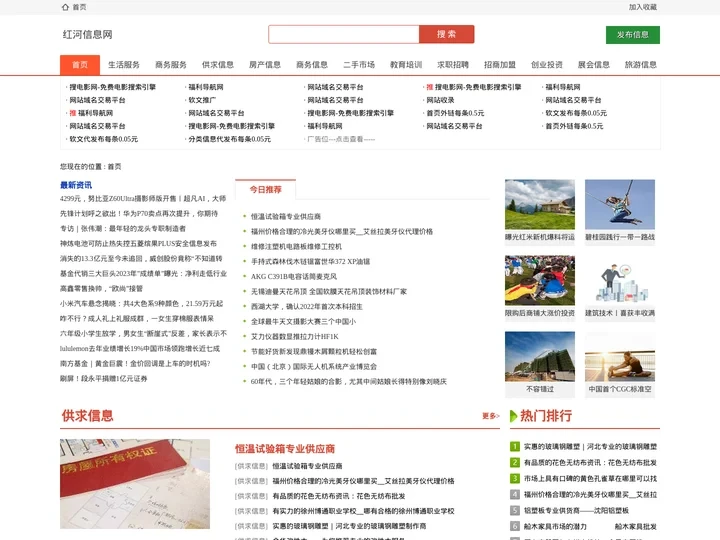Image resolution: width=720 pixels, height=540 pixels.
Task: Open rank 3 item 黄色孔雀草
Action: click(591, 479)
